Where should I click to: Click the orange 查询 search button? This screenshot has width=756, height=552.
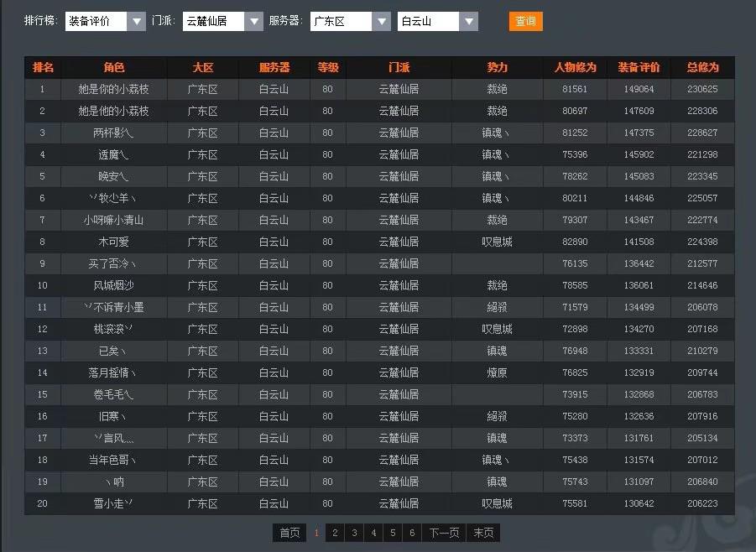pyautogui.click(x=525, y=22)
